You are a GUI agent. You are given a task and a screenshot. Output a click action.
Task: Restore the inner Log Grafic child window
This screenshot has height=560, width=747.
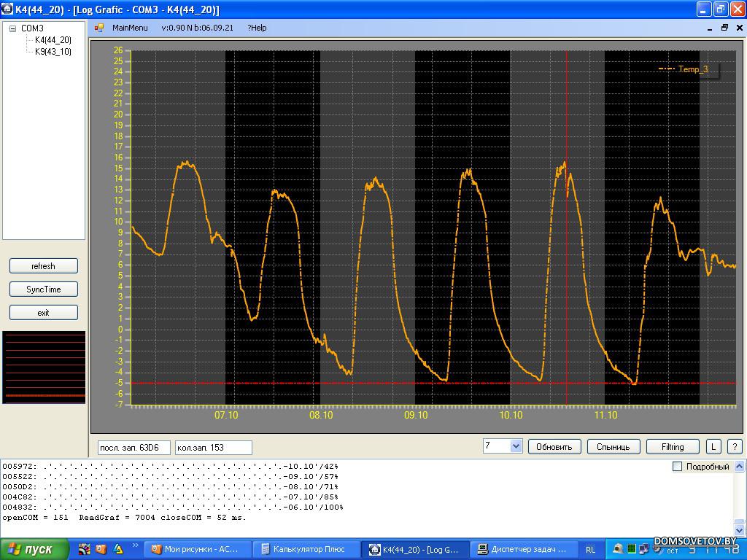[x=724, y=28]
